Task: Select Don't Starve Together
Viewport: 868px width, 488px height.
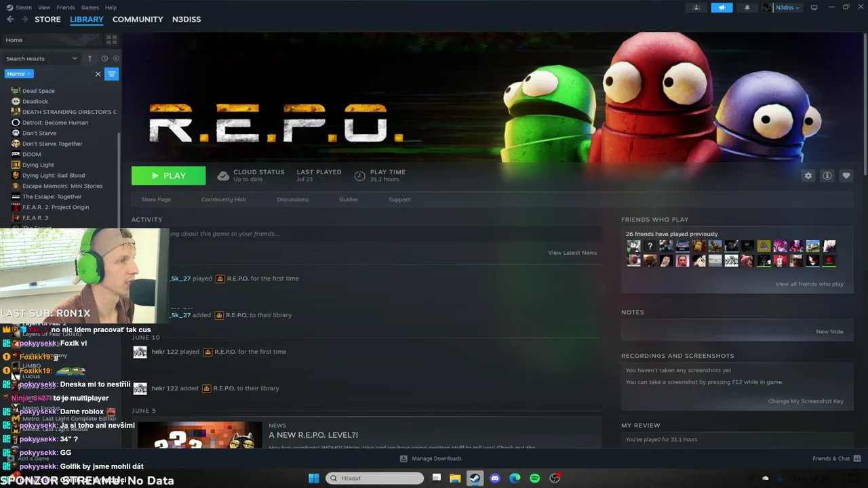Action: pyautogui.click(x=52, y=144)
